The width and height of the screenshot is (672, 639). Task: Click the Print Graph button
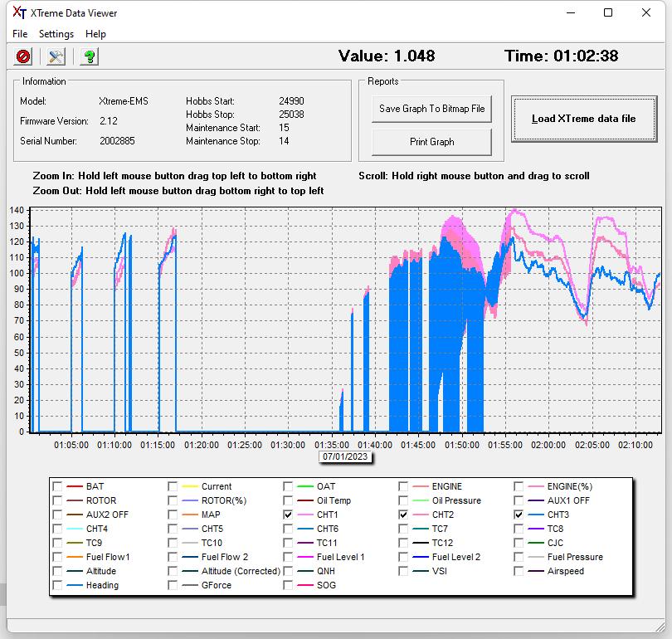pos(431,142)
